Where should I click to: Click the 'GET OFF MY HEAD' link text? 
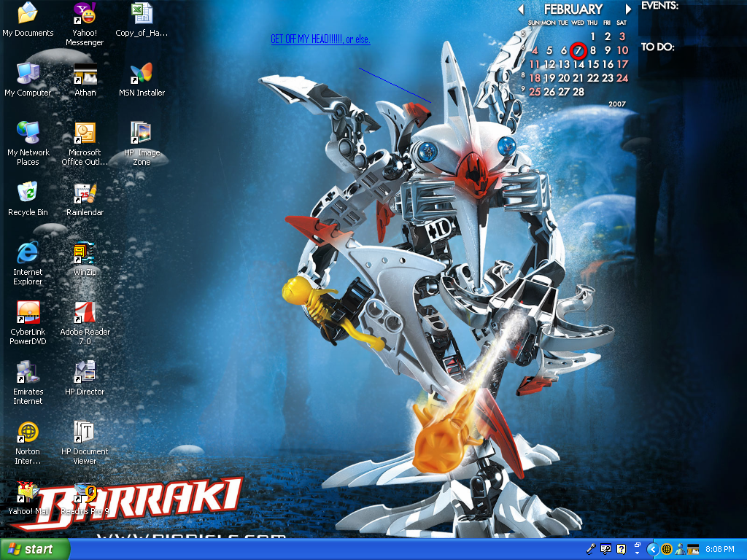(320, 39)
